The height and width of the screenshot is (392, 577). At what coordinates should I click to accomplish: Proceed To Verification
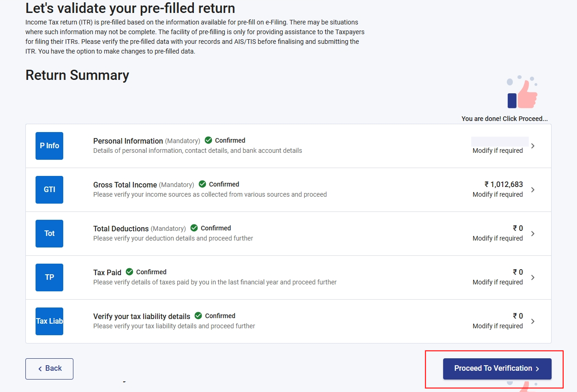497,369
